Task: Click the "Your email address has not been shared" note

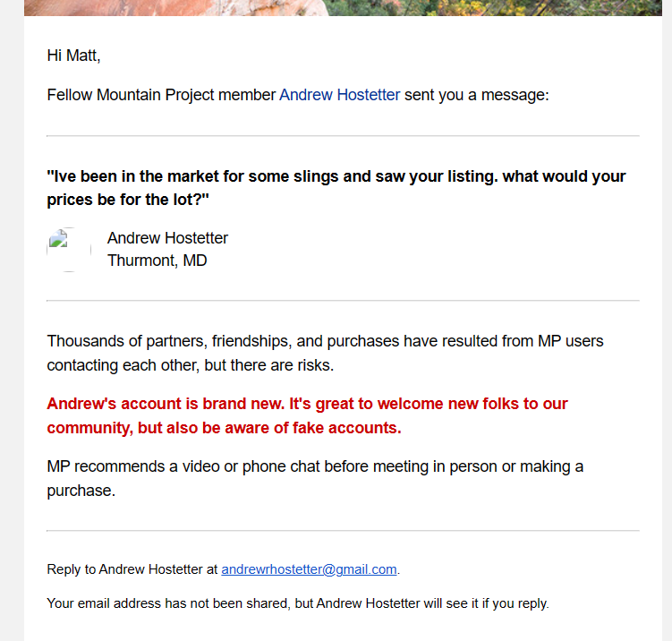Action: pos(297,603)
